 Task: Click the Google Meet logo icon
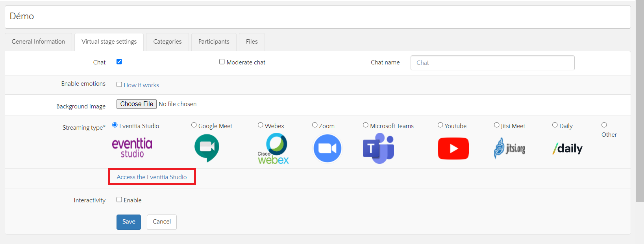[207, 148]
